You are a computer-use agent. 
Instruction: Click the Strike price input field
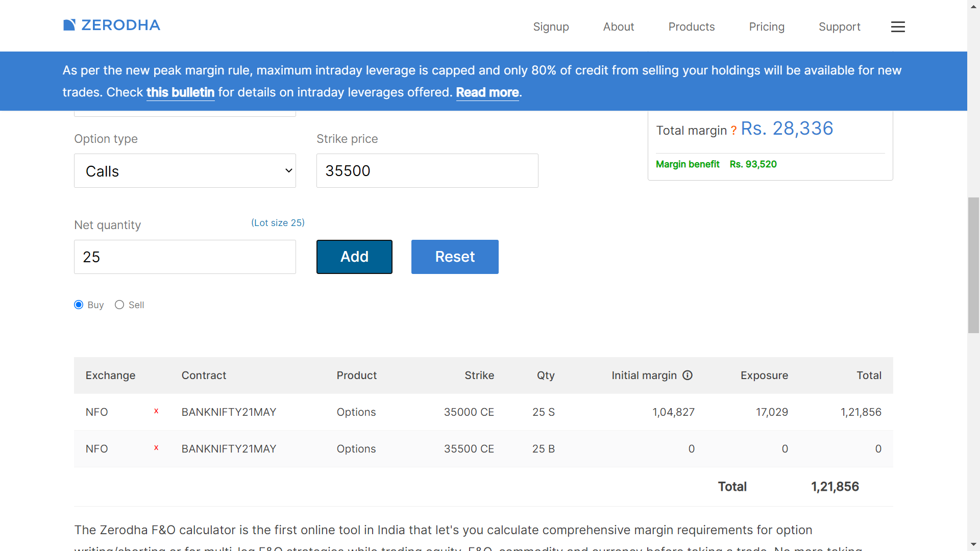(x=427, y=171)
